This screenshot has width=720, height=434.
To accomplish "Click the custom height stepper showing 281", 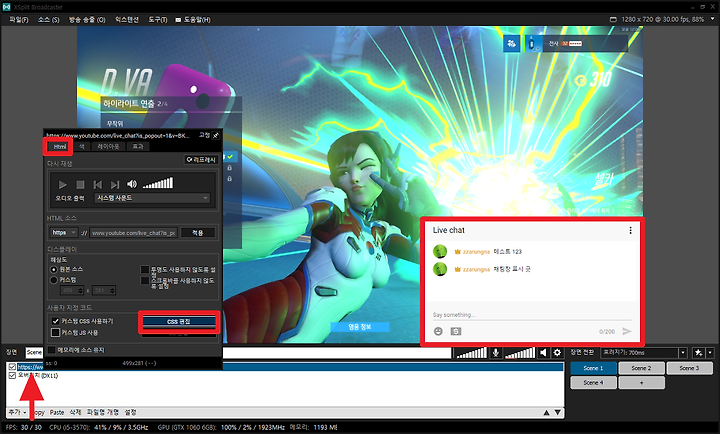I will [x=104, y=290].
